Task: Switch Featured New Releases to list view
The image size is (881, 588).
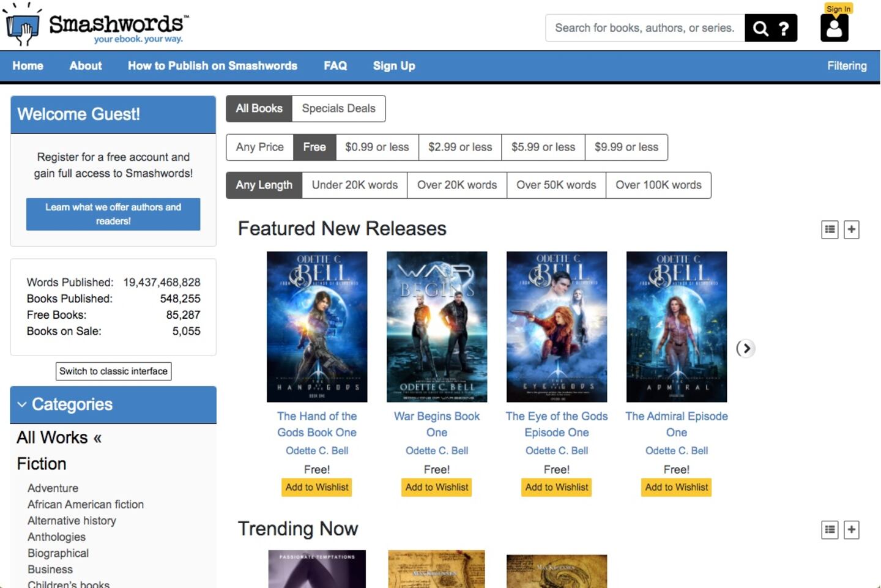Action: coord(830,229)
